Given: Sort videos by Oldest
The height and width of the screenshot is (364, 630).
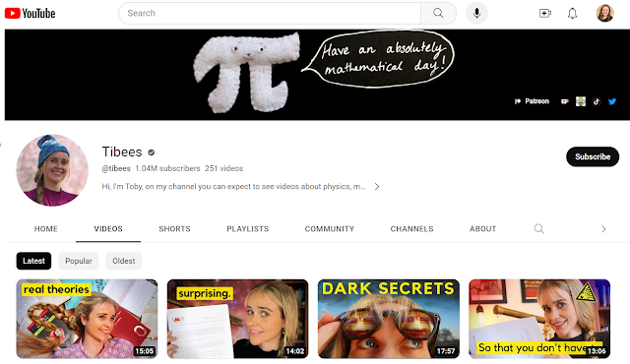Looking at the screenshot, I should click(124, 261).
